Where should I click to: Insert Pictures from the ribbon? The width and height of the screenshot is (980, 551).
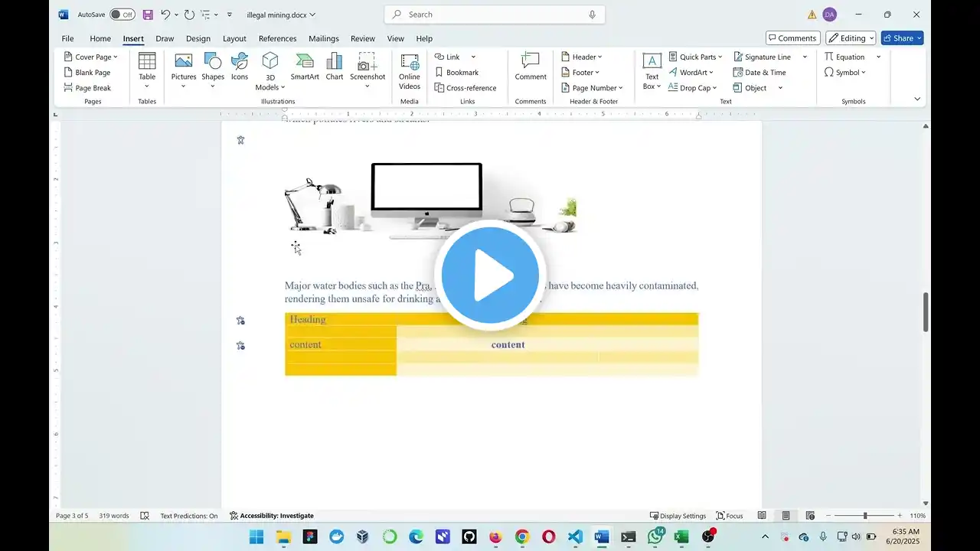tap(184, 70)
